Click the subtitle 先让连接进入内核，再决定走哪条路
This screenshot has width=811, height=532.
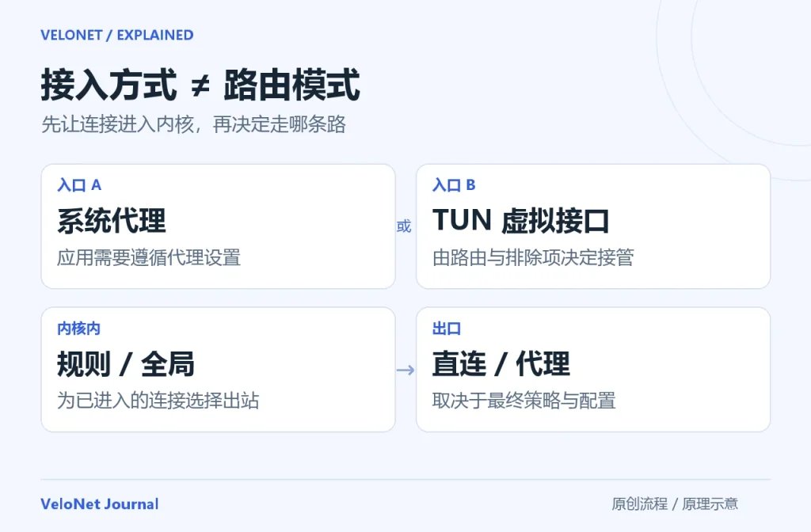(193, 124)
